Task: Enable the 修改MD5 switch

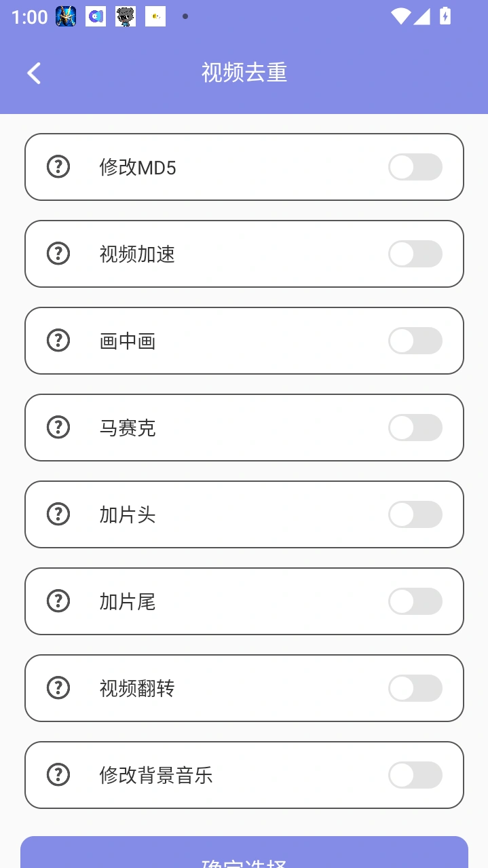Action: (415, 167)
